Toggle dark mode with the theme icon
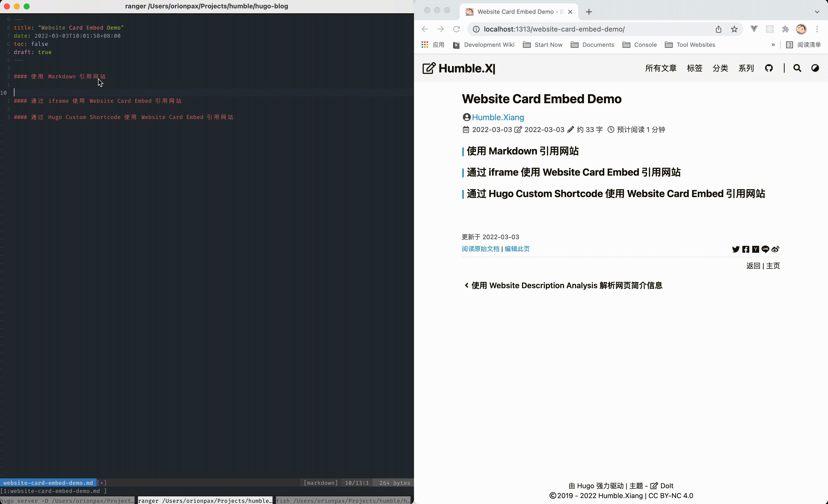Viewport: 828px width, 504px height. pos(815,68)
